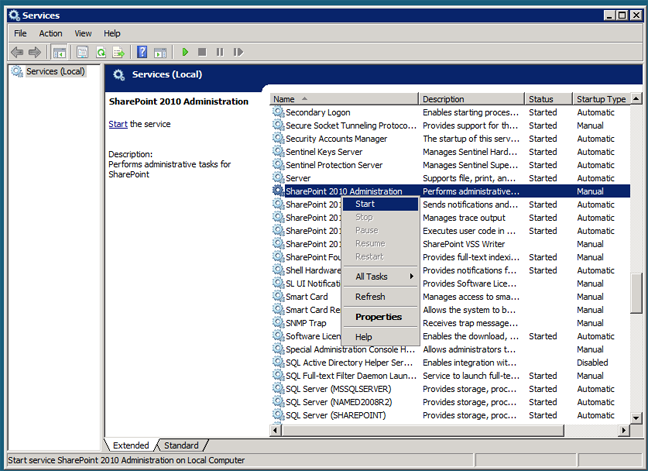Click vertical scrollbar up arrow
Screen dimensions: 648x471
point(636,98)
